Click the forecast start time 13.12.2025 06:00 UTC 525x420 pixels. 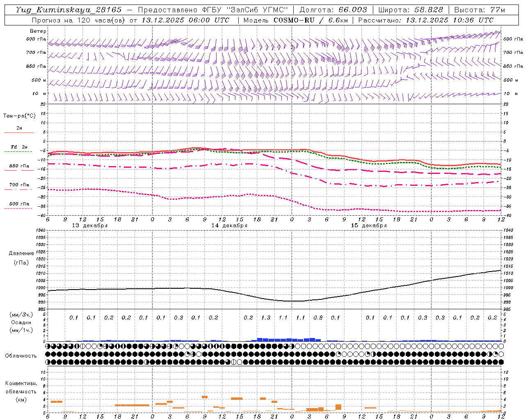[x=185, y=20]
